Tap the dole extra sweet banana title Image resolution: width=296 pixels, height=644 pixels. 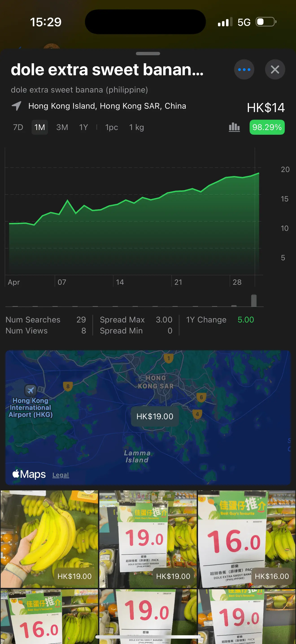coord(107,70)
